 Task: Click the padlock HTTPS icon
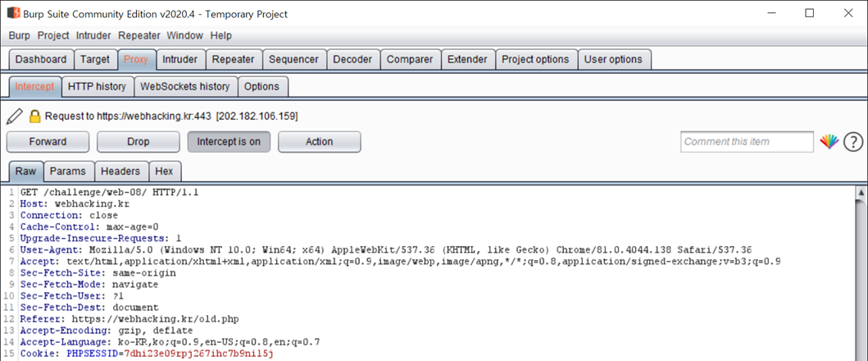(35, 117)
